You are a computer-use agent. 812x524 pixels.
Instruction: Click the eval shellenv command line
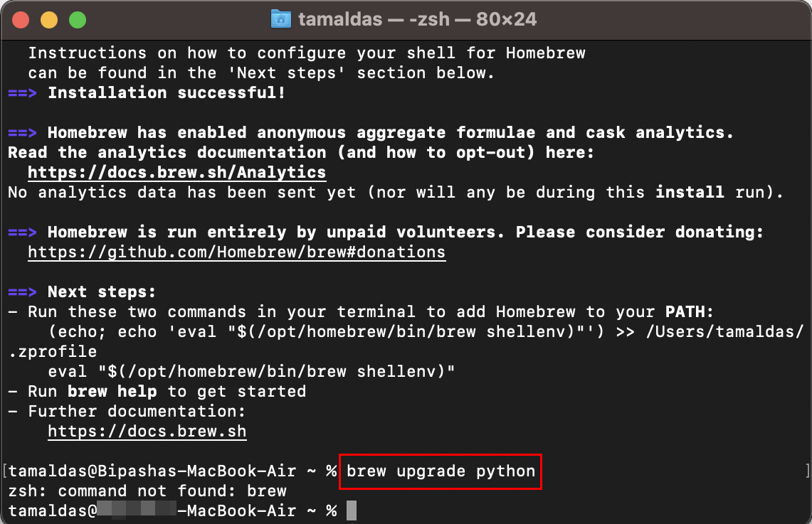(249, 371)
